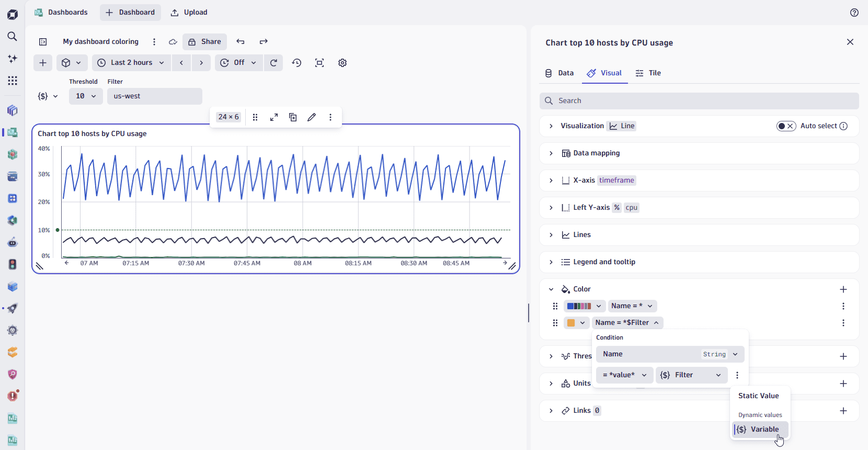Image resolution: width=868 pixels, height=450 pixels.
Task: Click the cloud save status icon
Action: pyautogui.click(x=173, y=42)
